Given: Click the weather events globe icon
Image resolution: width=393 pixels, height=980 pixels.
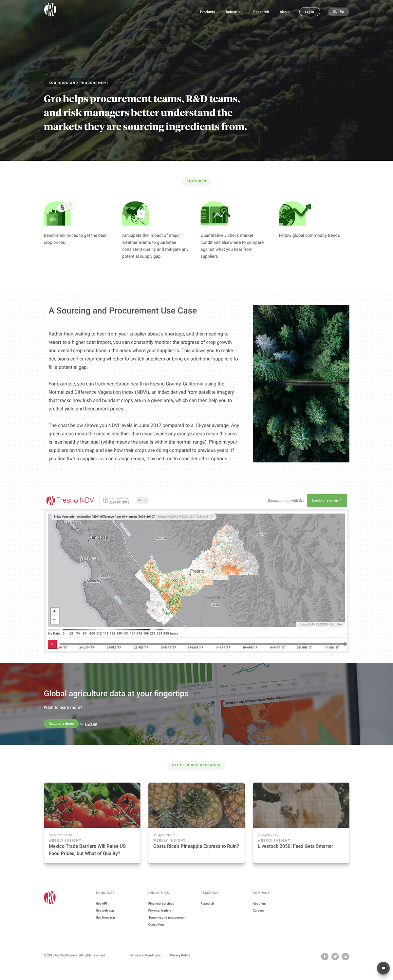Looking at the screenshot, I should [135, 213].
